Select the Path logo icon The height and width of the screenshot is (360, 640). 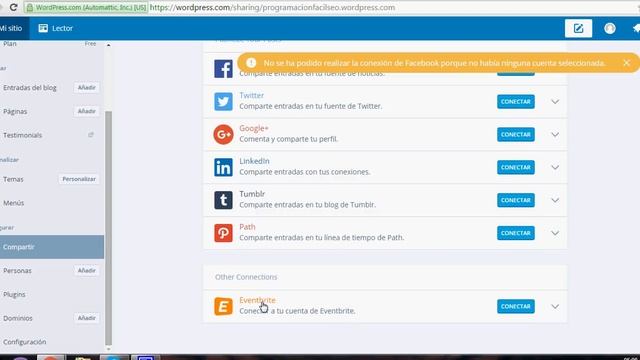tap(223, 233)
